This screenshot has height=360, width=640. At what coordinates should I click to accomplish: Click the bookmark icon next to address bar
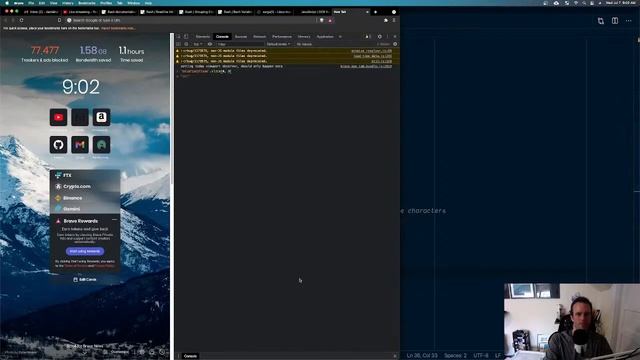click(x=59, y=20)
